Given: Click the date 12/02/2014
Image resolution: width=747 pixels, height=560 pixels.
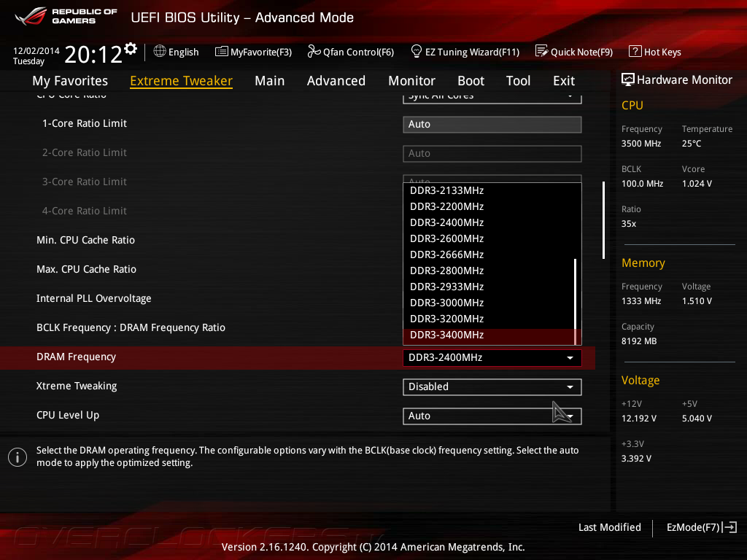Looking at the screenshot, I should [x=36, y=50].
